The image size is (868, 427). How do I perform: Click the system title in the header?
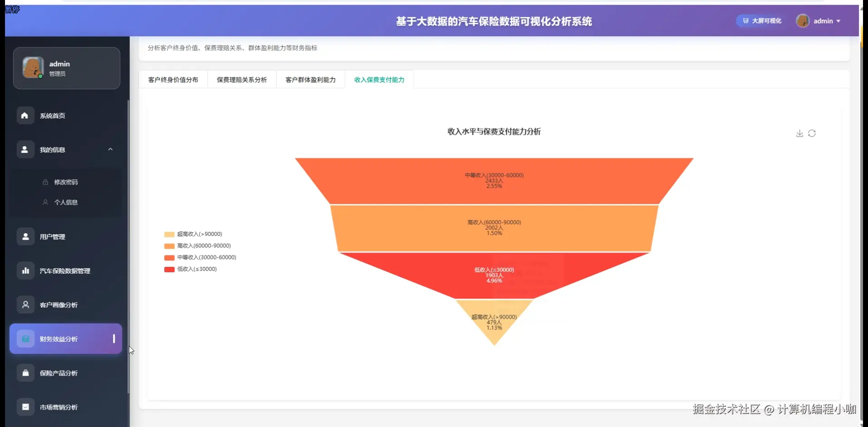pyautogui.click(x=494, y=21)
